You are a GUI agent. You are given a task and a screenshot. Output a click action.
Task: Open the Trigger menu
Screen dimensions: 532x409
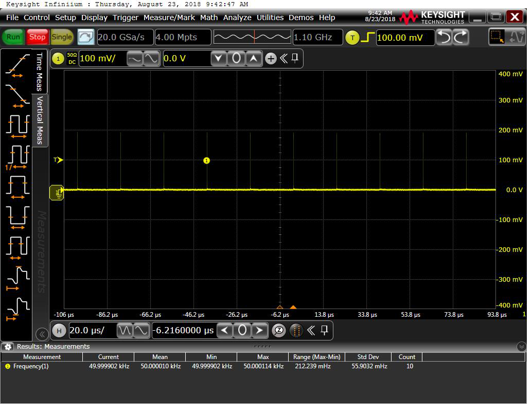coord(126,18)
